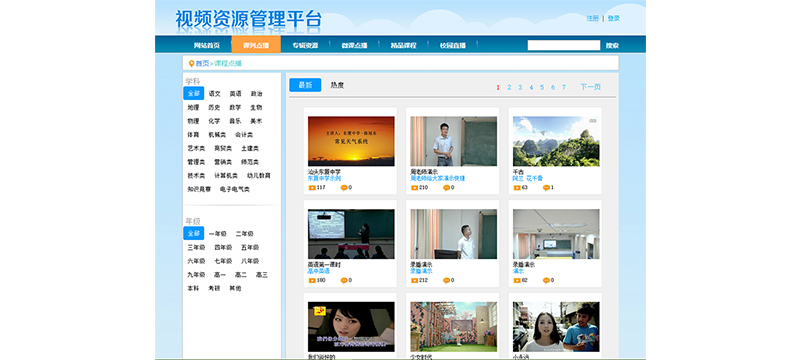The height and width of the screenshot is (360, 800).
Task: Switch to the 最新 sort tab
Action: tap(305, 85)
